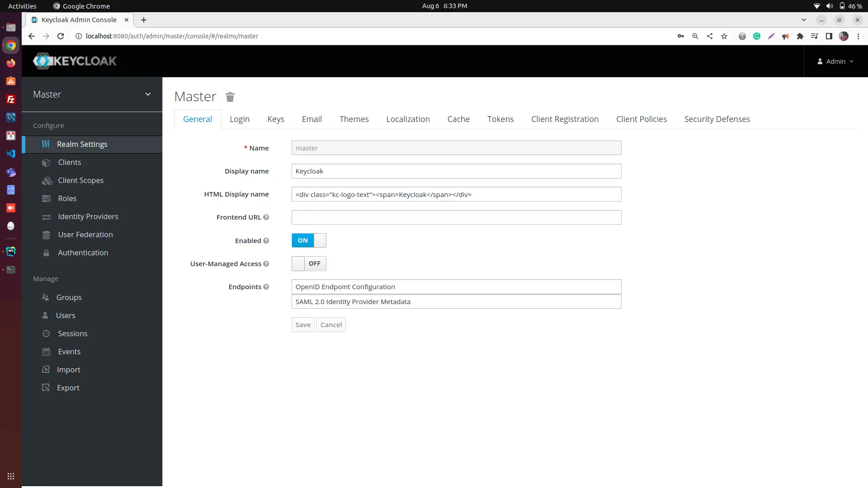The image size is (868, 488).
Task: Show applications grid in dock
Action: (11, 476)
